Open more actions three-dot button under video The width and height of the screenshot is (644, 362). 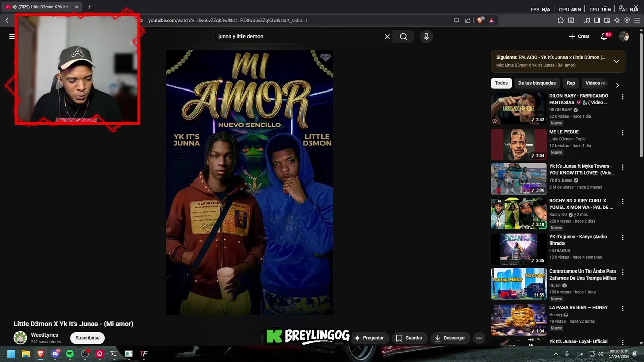coord(479,338)
